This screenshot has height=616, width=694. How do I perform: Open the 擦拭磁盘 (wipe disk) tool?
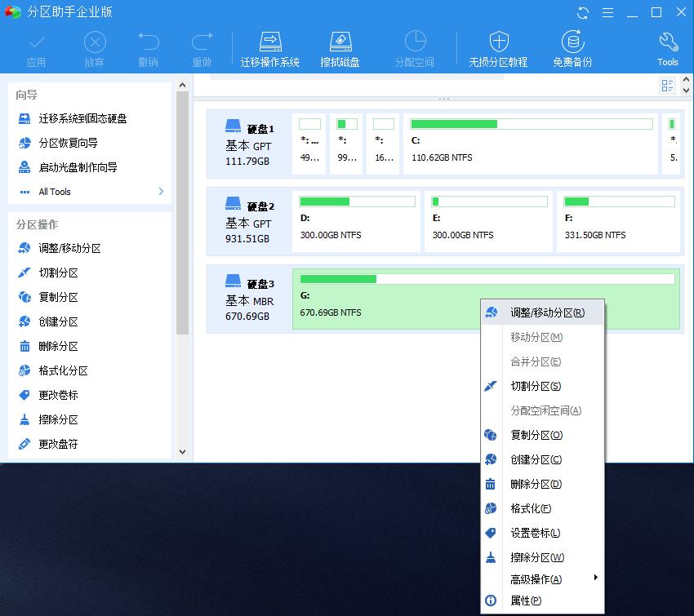point(340,47)
